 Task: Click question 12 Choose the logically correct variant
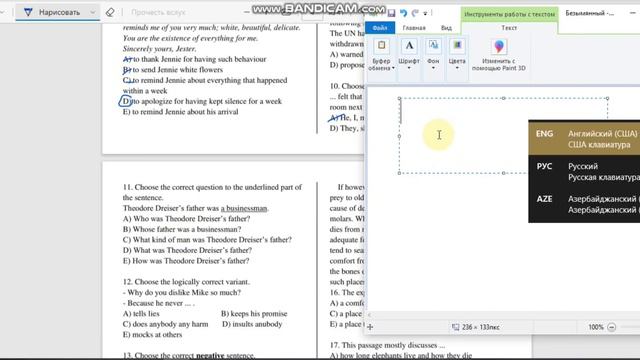pos(186,282)
